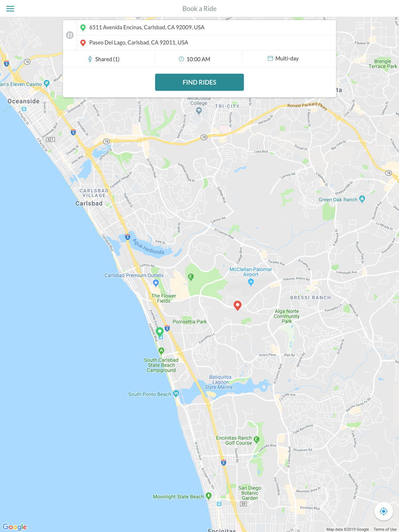This screenshot has width=399, height=532.
Task: Open the hamburger menu
Action: [x=10, y=8]
